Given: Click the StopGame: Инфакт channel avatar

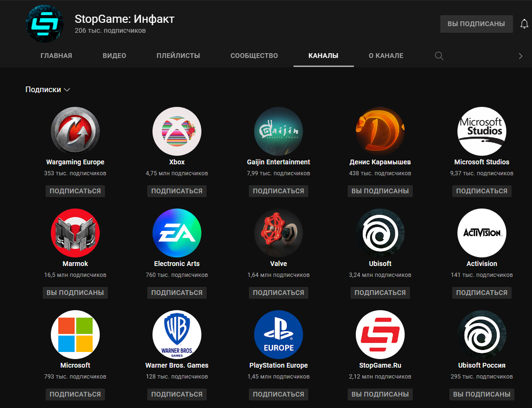Looking at the screenshot, I should coord(45,24).
